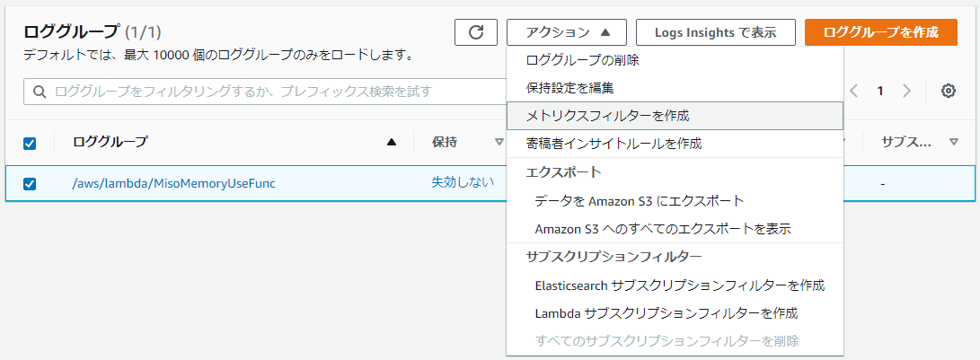Click the search magnifier icon
This screenshot has height=360, width=980.
pyautogui.click(x=40, y=92)
